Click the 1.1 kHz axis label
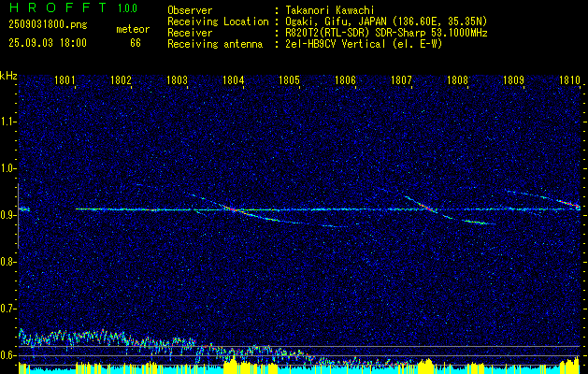The height and width of the screenshot is (374, 588). [7, 122]
